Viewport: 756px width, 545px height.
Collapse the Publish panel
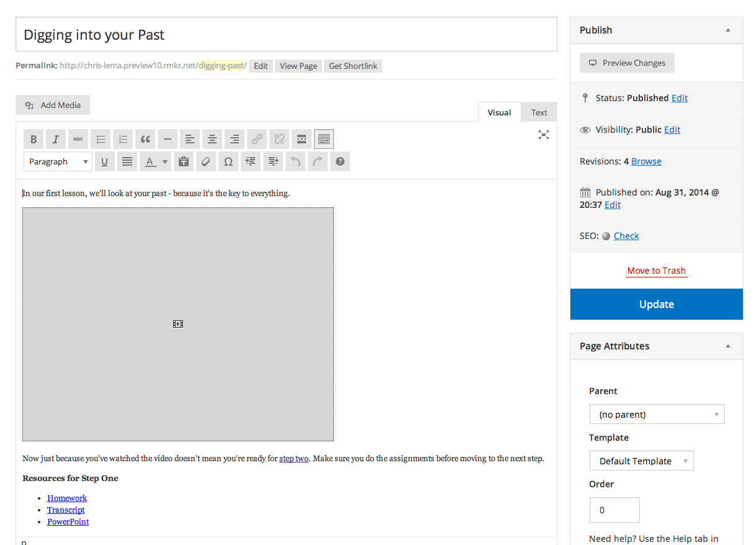(x=728, y=30)
